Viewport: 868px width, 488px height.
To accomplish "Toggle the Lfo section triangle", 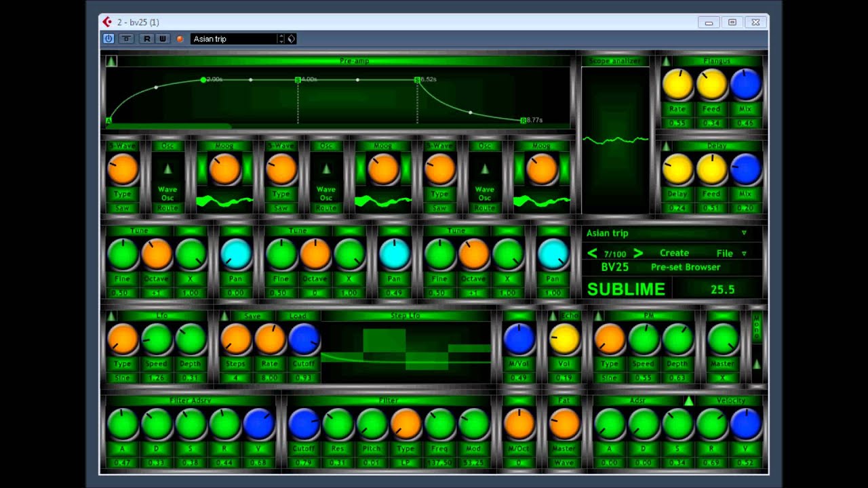I will point(111,317).
